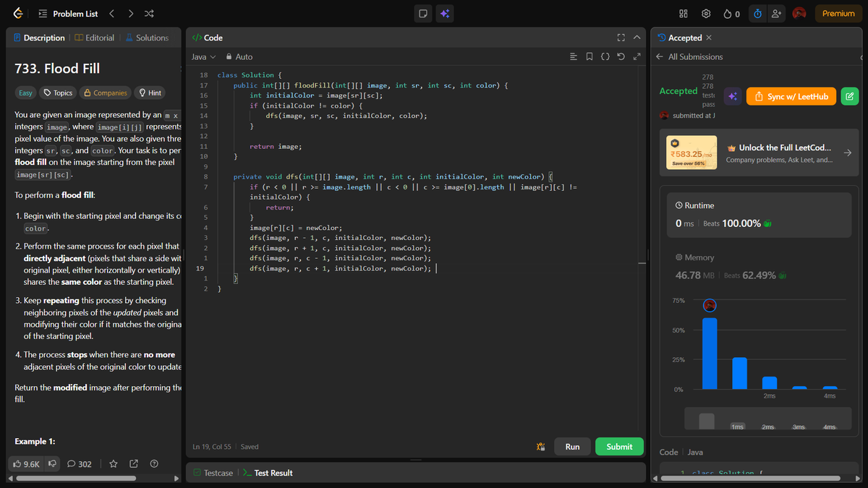Click the streak flame counter
Viewport: 868px width, 488px height.
pyautogui.click(x=731, y=14)
